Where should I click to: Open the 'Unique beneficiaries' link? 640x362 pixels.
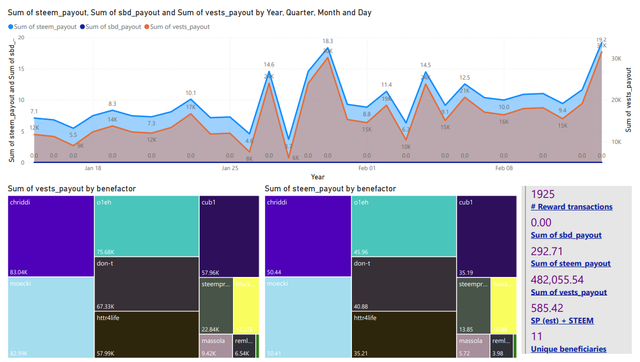click(x=568, y=349)
